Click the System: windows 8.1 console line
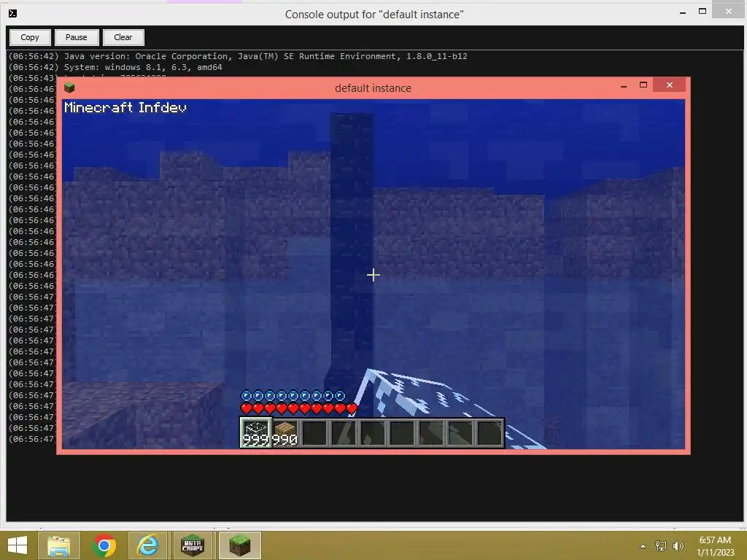Image resolution: width=747 pixels, height=560 pixels. pos(115,67)
